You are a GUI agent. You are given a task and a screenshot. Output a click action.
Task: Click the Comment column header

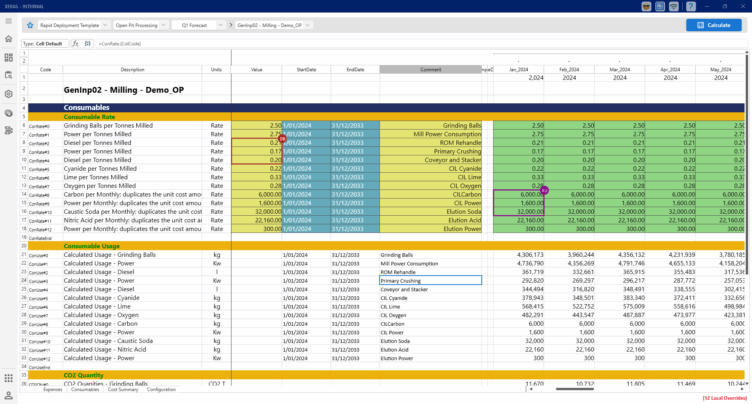click(430, 70)
